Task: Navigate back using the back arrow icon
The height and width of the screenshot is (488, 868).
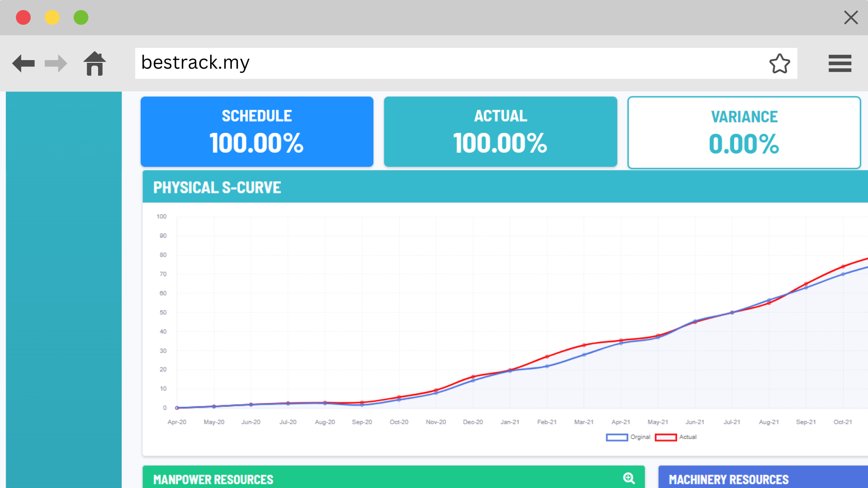Action: (x=24, y=63)
